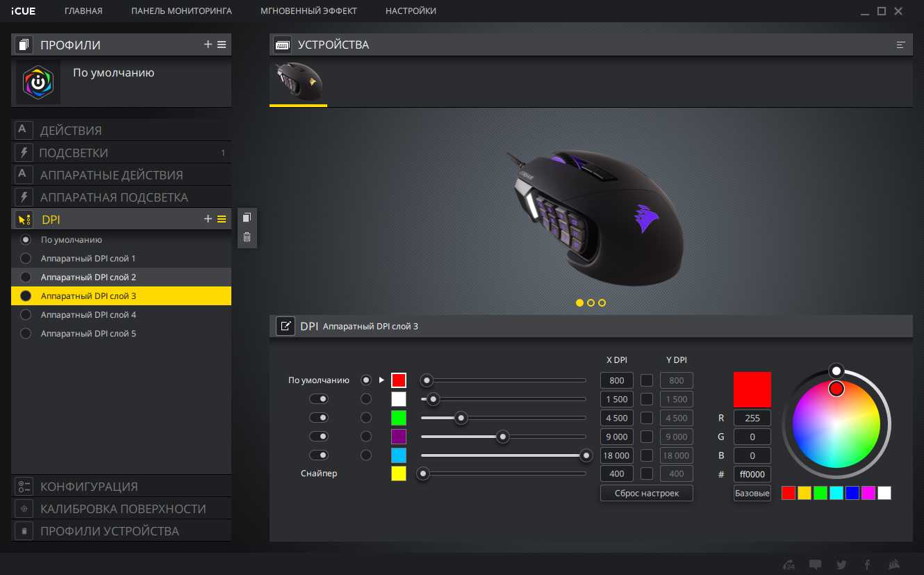Open the profiles list menu icon
The image size is (924, 575).
tap(222, 44)
